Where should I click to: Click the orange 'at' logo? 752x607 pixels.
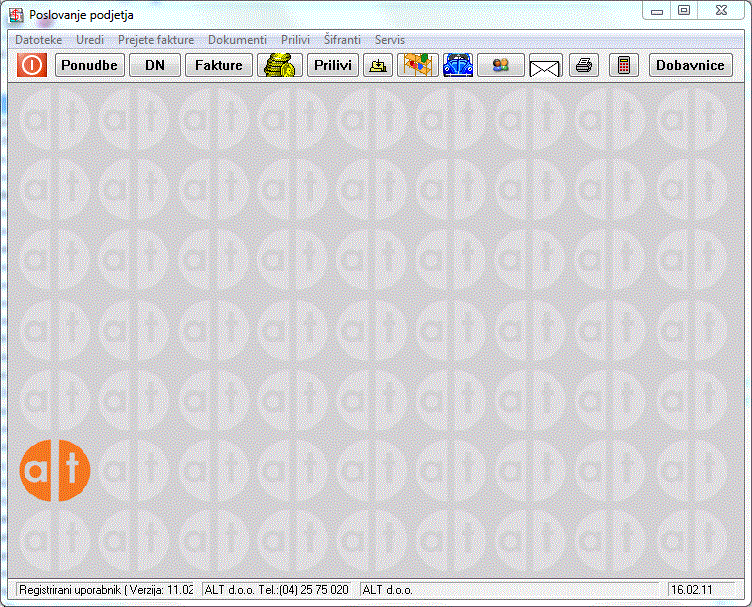click(55, 467)
